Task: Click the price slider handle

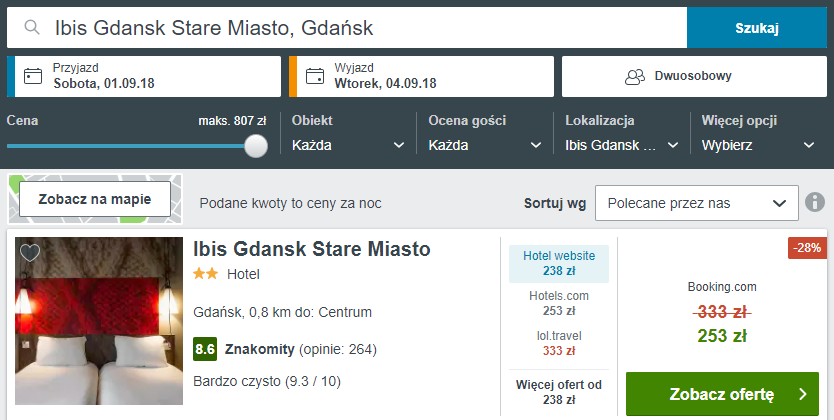Action: [256, 146]
